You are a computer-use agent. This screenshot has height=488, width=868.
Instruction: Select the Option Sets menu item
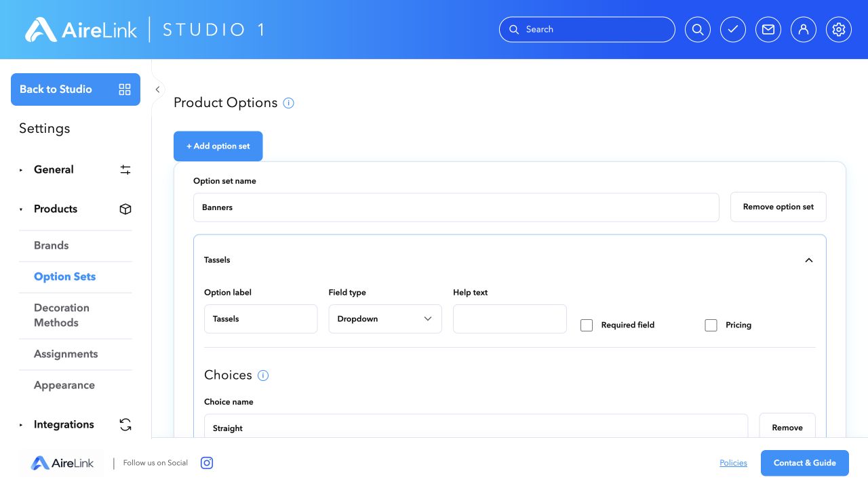coord(65,277)
